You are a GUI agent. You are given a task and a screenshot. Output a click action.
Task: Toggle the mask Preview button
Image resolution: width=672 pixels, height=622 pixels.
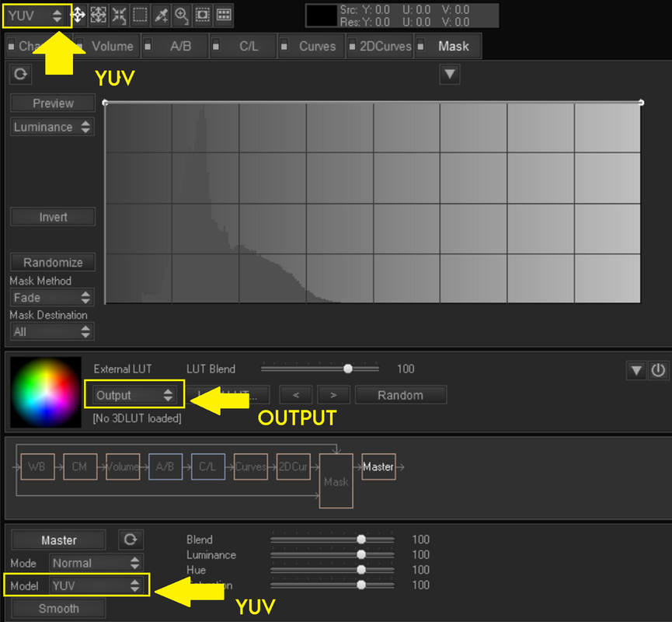click(53, 103)
